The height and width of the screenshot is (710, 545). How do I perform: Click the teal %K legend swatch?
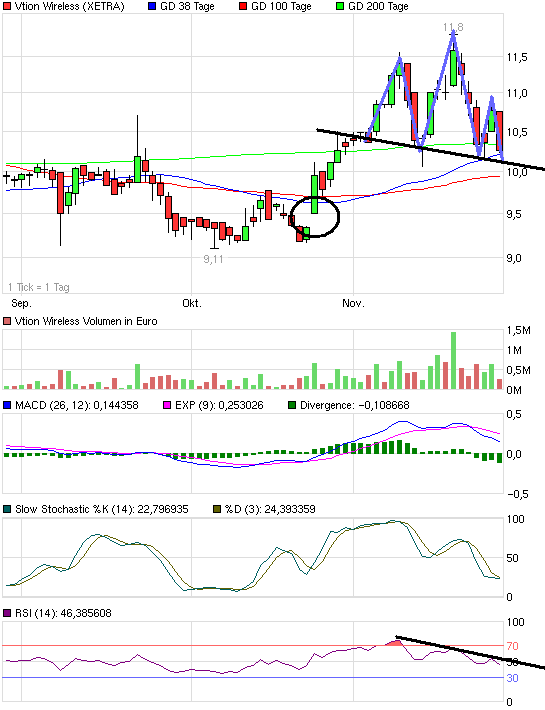click(x=7, y=509)
